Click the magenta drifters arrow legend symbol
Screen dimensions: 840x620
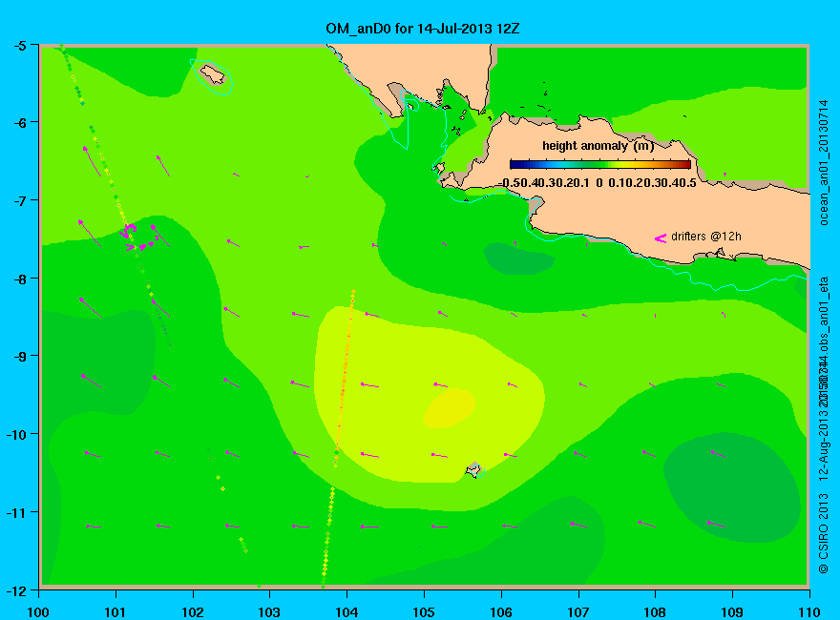click(661, 238)
